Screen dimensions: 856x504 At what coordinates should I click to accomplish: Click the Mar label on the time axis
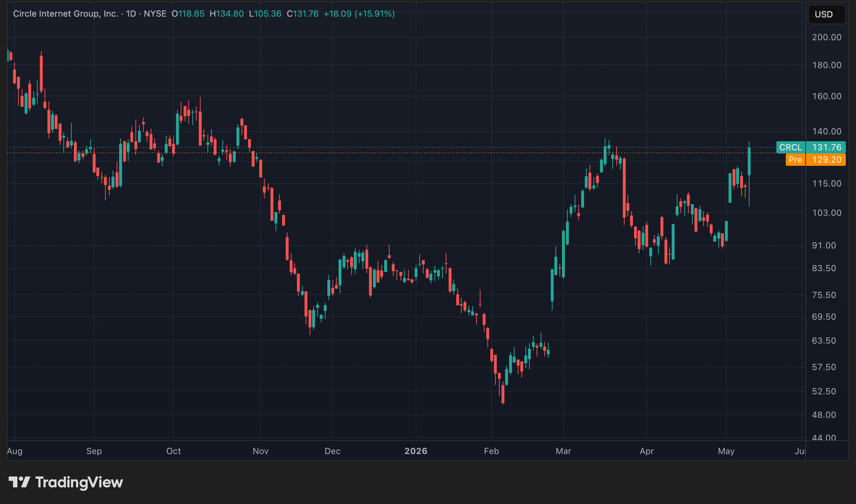pos(563,451)
